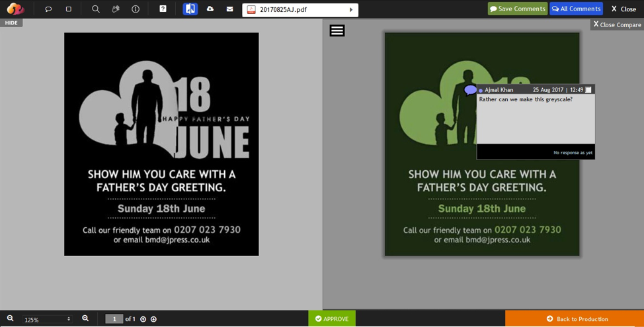The width and height of the screenshot is (644, 327).
Task: Click the page number input field
Action: tap(114, 319)
